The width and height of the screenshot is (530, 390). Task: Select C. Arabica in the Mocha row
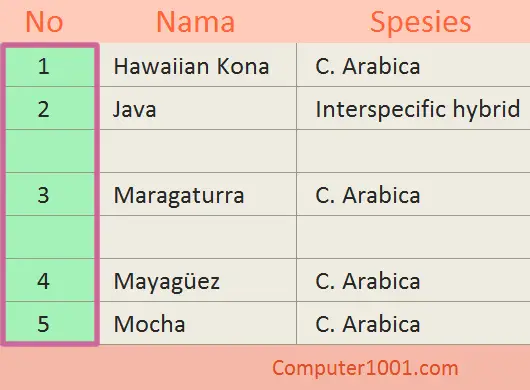coord(413,323)
